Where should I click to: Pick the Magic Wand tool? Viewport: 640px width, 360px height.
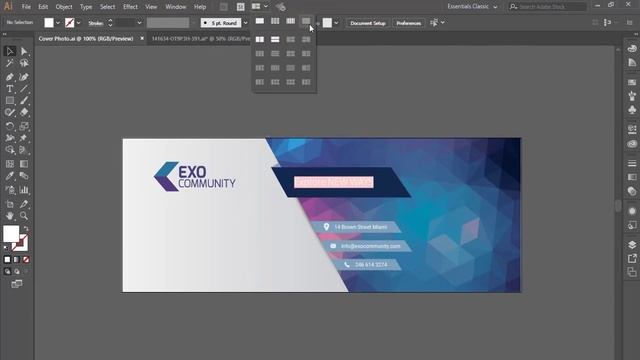click(10, 63)
